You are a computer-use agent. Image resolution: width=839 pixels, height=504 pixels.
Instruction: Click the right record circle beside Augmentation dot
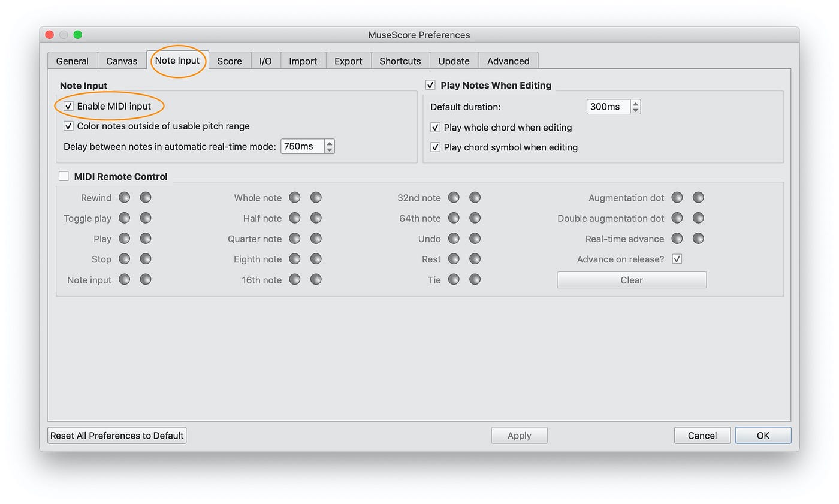coord(698,197)
